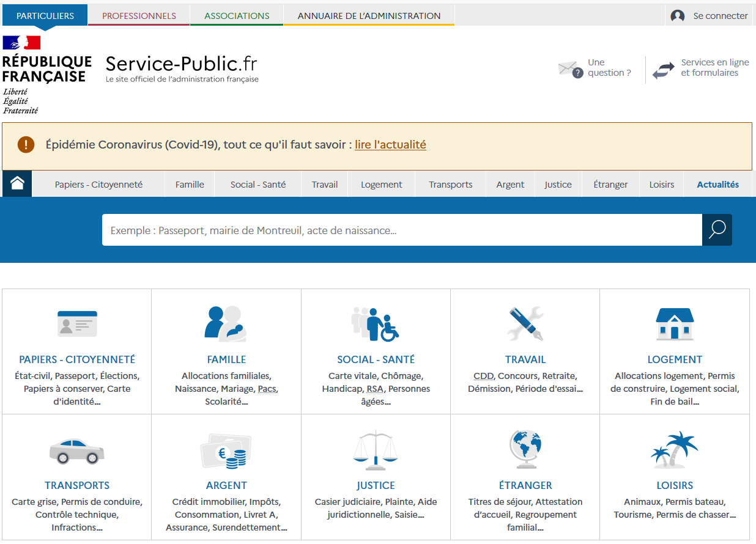
Task: Click text starting "Animaux, Permis bateau"
Action: [675, 508]
